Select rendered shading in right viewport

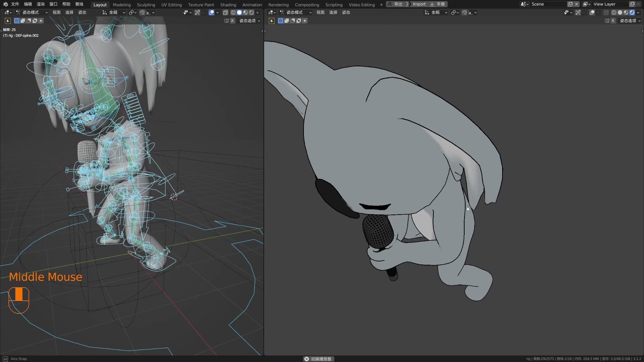pyautogui.click(x=632, y=12)
